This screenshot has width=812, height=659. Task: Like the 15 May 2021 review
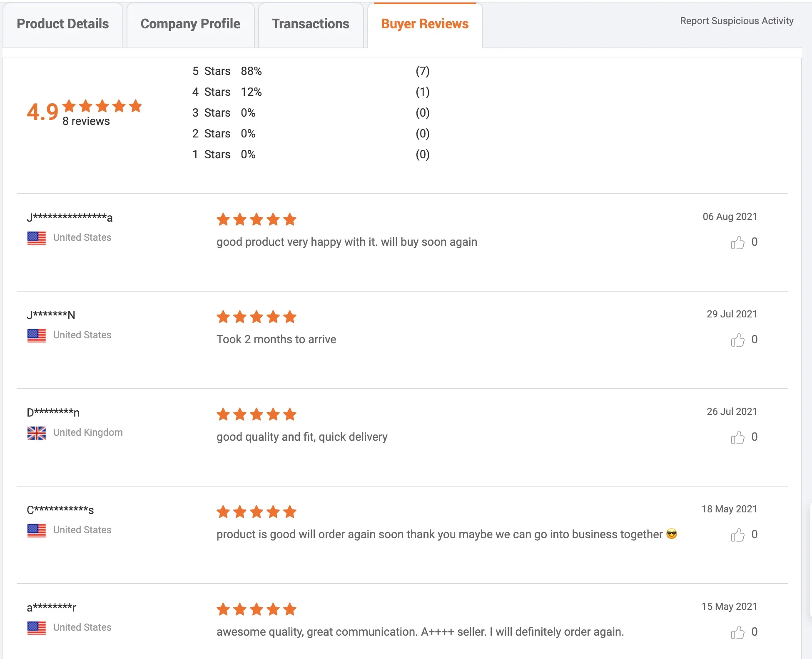[x=737, y=632]
